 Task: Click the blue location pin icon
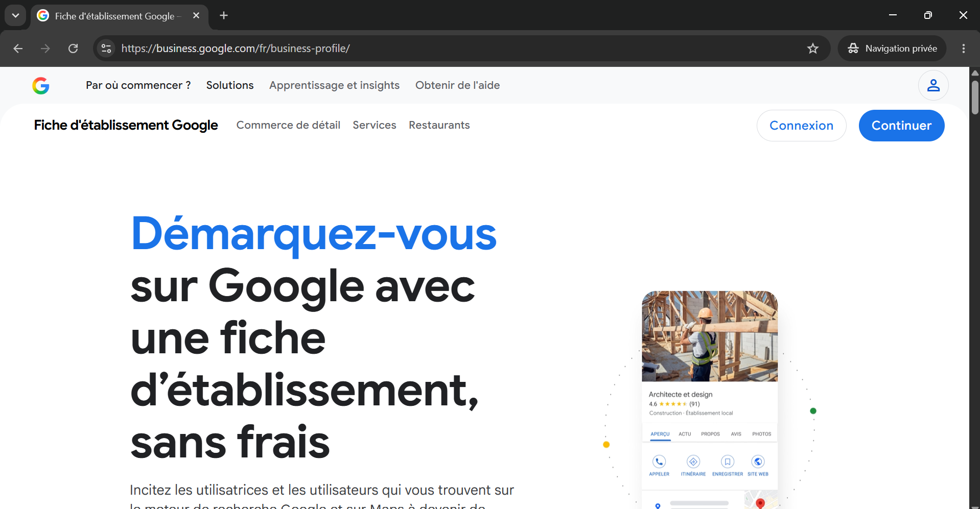658,506
